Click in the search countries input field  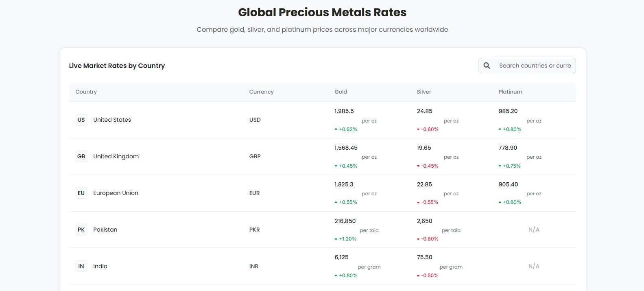pos(535,66)
